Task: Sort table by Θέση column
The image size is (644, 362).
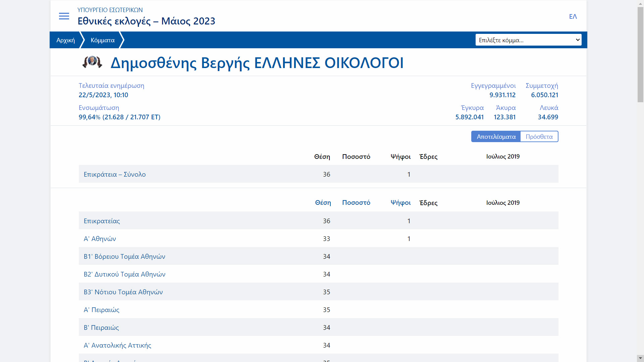Action: point(323,203)
